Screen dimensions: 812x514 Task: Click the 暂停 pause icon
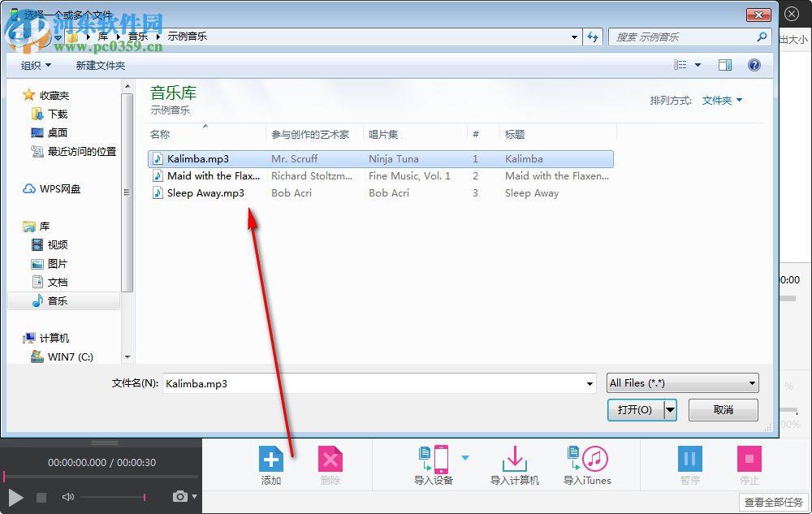[689, 459]
